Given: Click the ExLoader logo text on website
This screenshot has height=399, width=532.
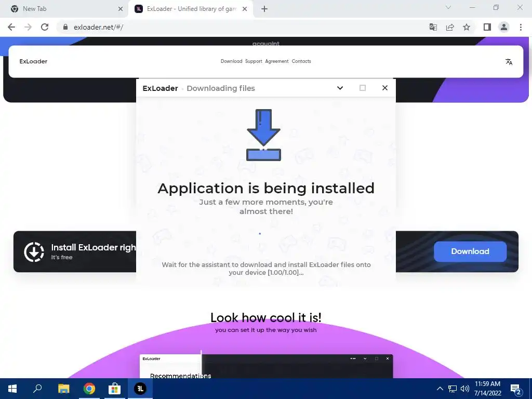Looking at the screenshot, I should point(33,61).
